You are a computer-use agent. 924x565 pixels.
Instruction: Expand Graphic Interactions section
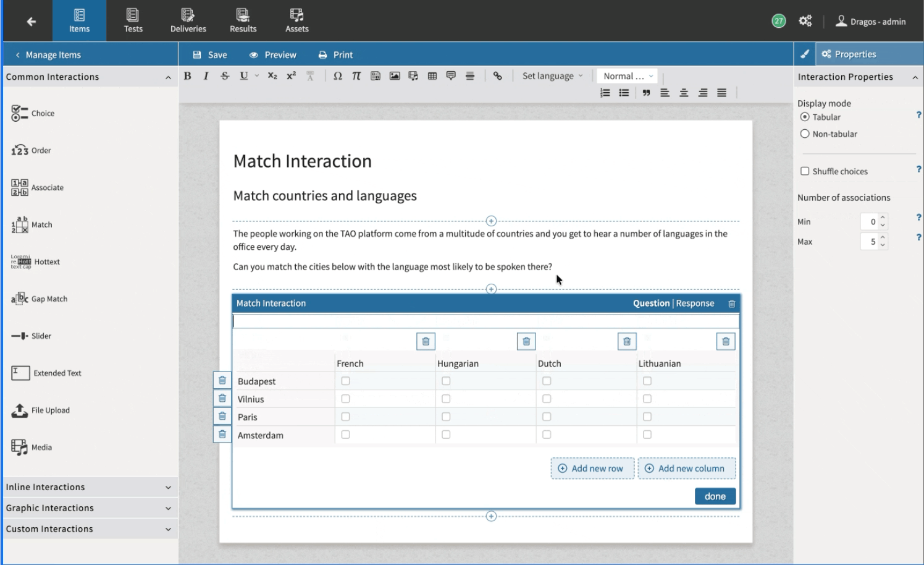pos(90,508)
